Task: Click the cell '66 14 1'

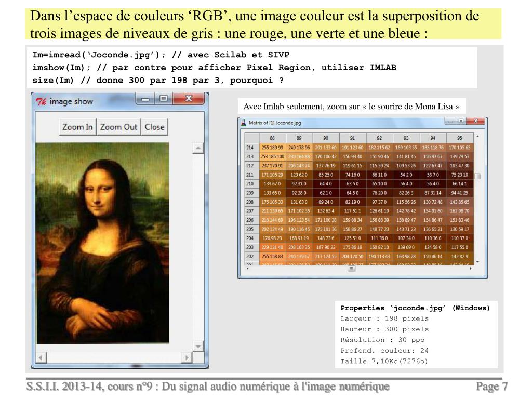Action: click(460, 184)
